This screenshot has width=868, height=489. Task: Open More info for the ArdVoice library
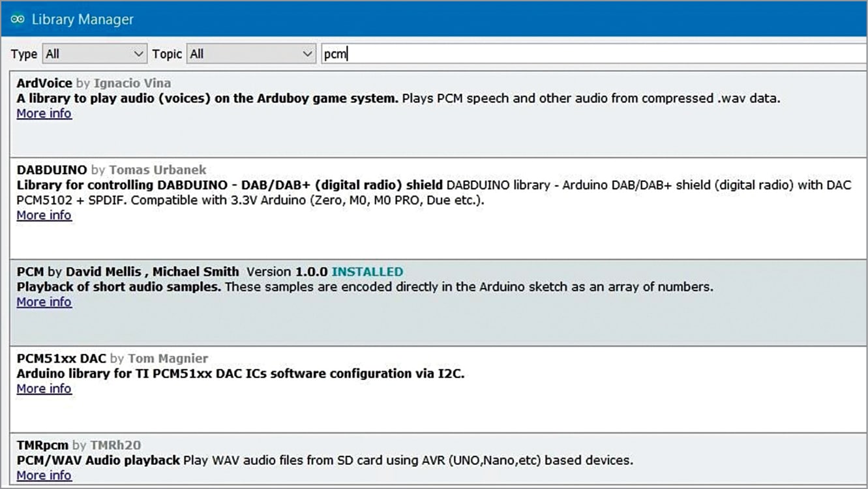coord(44,113)
